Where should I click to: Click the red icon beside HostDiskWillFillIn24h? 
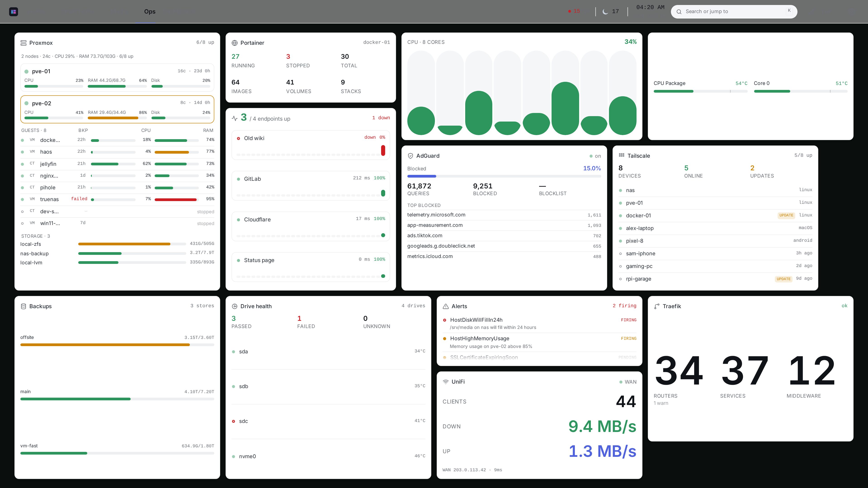click(x=444, y=320)
